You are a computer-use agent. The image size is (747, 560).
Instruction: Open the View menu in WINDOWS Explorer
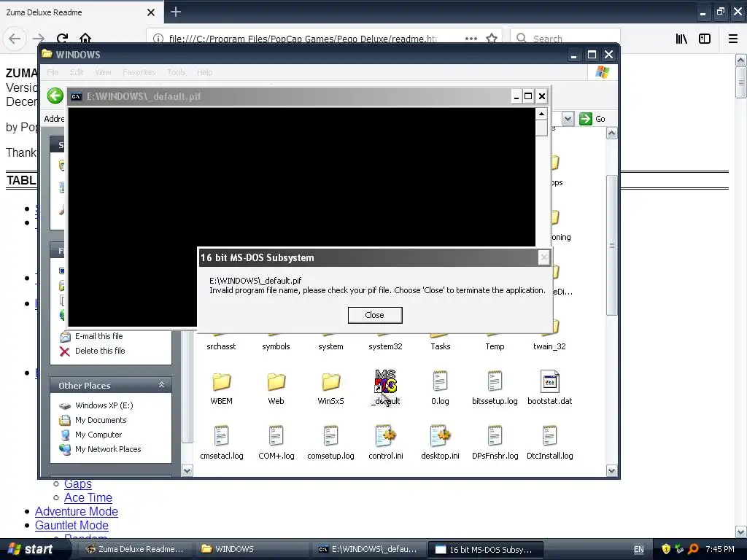click(x=103, y=72)
